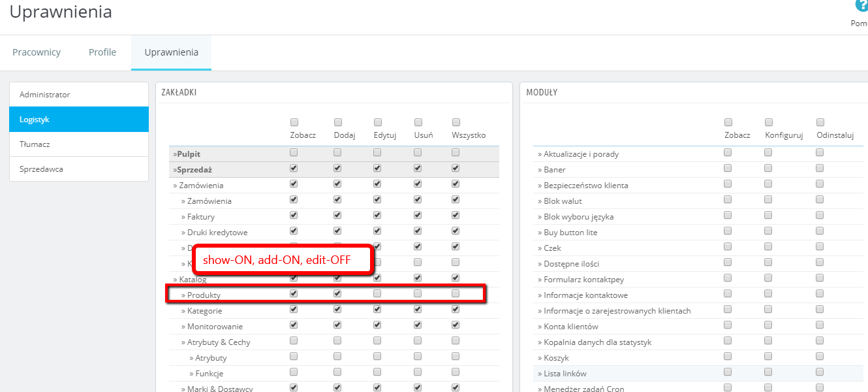Switch to the Pracownicy tab
This screenshot has height=392, width=868.
37,52
